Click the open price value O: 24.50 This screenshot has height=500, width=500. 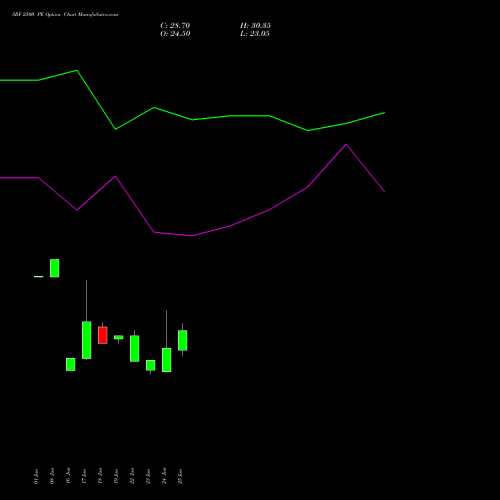pyautogui.click(x=175, y=34)
